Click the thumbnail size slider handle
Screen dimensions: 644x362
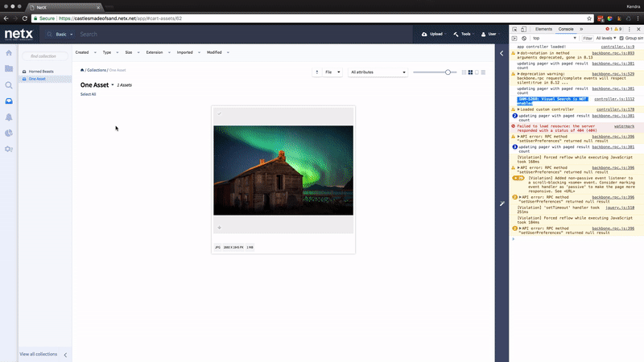tap(448, 72)
